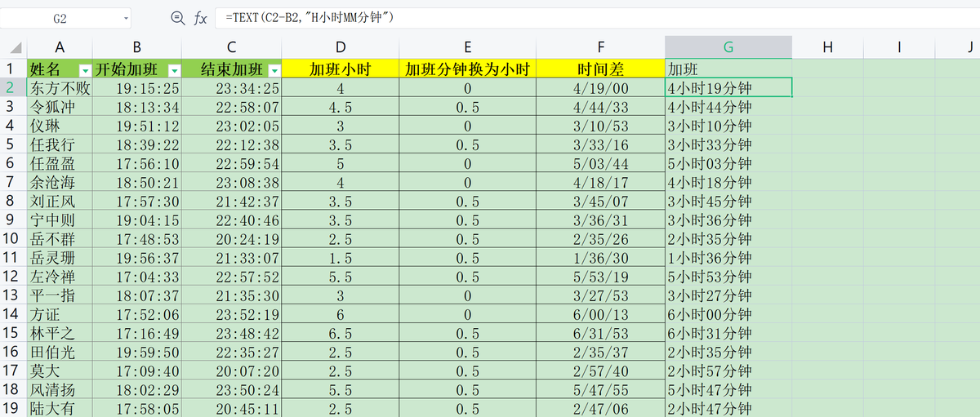Image resolution: width=980 pixels, height=417 pixels.
Task: Click end time 22:58:07
Action: coord(232,106)
